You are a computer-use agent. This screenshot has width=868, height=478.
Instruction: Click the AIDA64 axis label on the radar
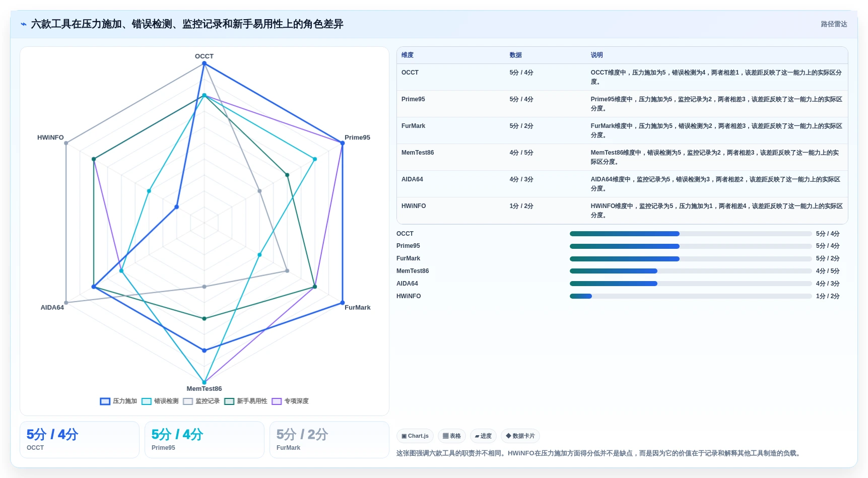click(52, 308)
